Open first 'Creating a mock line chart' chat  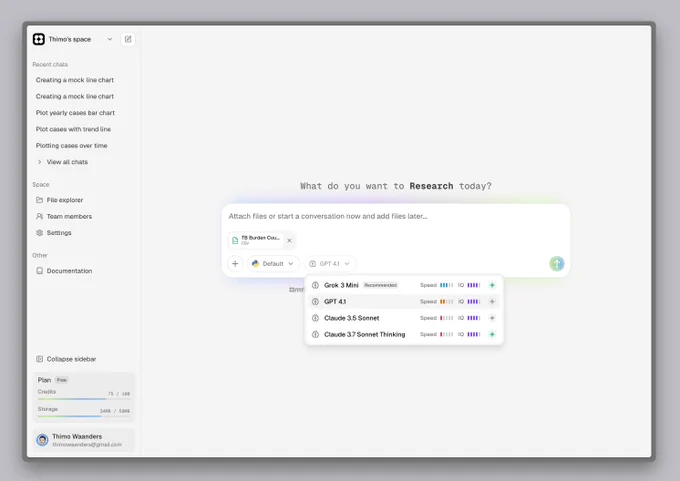point(75,80)
